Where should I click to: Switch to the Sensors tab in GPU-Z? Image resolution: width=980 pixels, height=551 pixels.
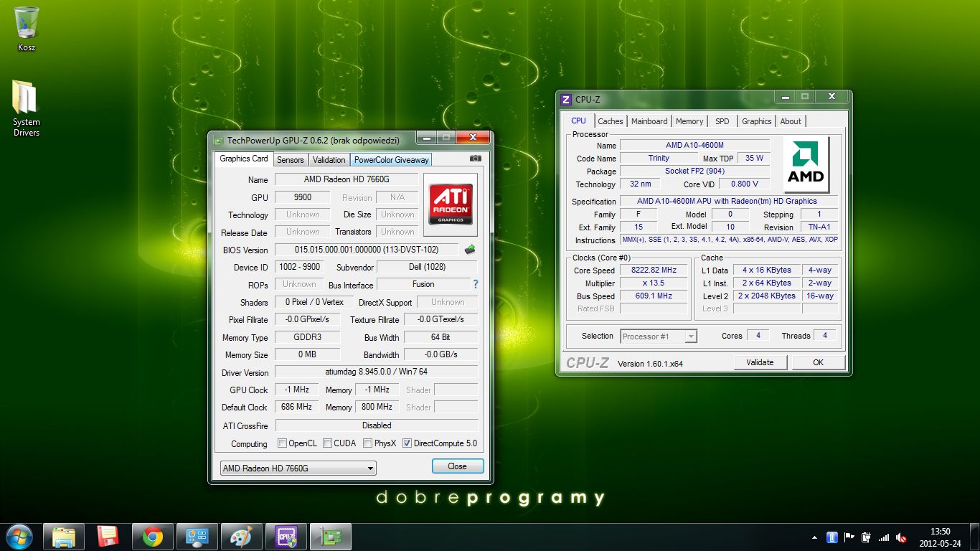coord(291,160)
